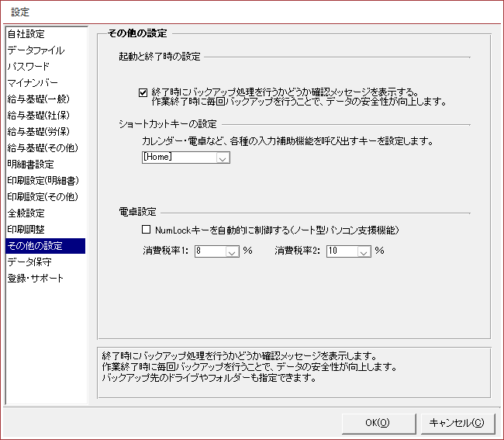504x440 pixels.
Task: Select 給与基礎(社保) in the list
Action: (x=37, y=116)
